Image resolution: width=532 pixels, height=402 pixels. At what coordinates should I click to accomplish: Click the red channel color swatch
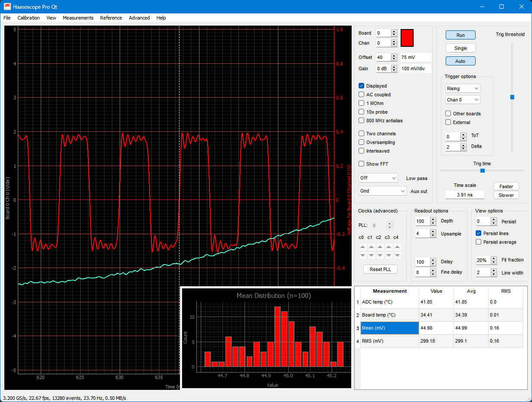pos(407,38)
